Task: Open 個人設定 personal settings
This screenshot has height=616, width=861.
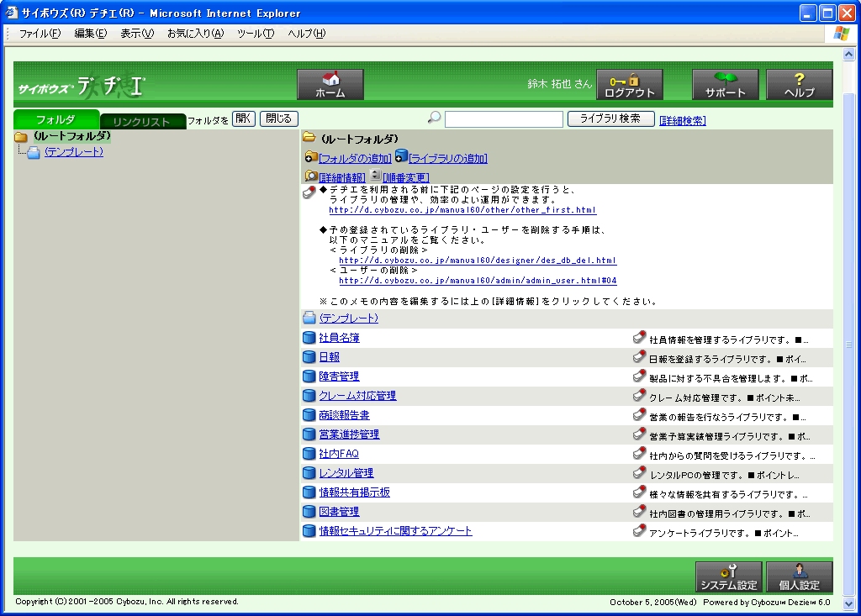Action: (x=800, y=577)
